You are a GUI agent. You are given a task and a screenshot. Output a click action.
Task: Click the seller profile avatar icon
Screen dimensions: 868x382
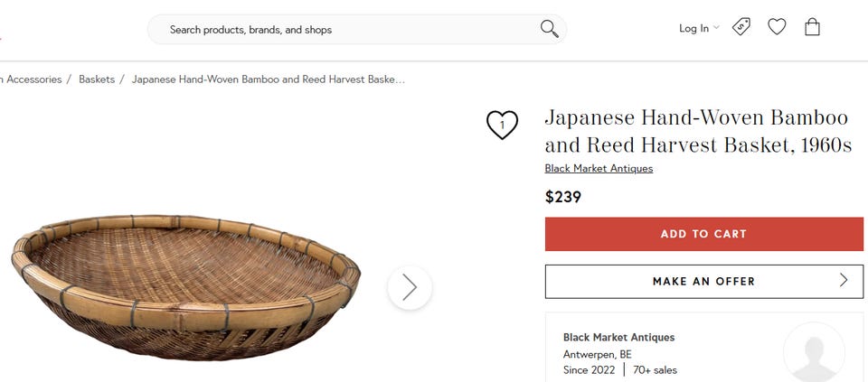(x=813, y=351)
